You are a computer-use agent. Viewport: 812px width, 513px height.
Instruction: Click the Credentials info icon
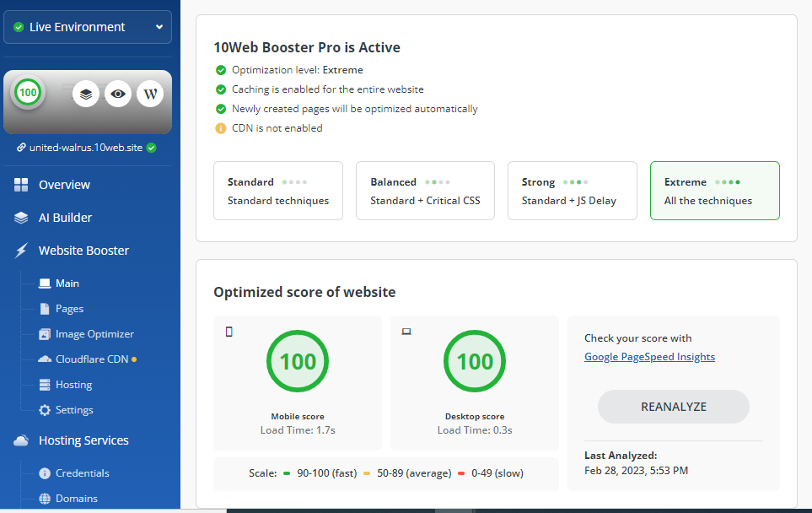pos(45,473)
